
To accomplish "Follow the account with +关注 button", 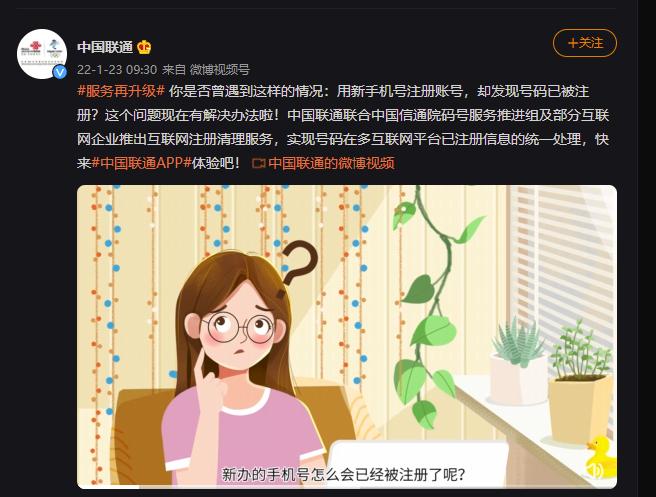I will pyautogui.click(x=585, y=43).
